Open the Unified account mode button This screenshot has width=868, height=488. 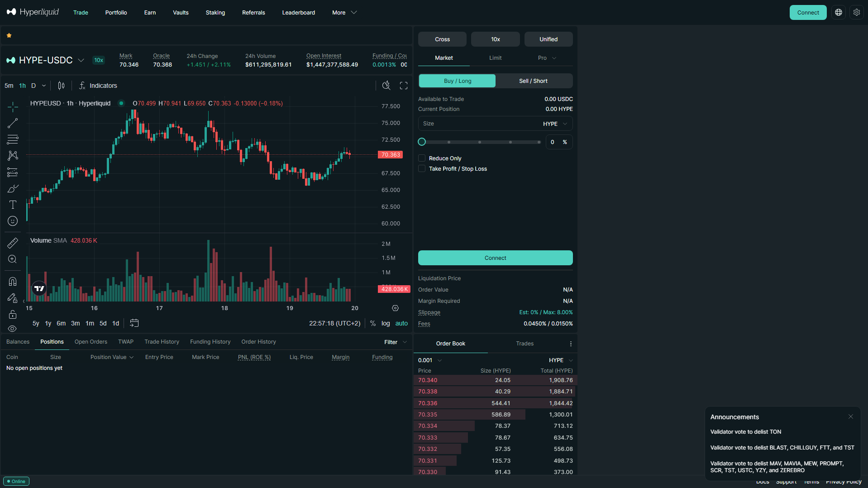point(548,39)
